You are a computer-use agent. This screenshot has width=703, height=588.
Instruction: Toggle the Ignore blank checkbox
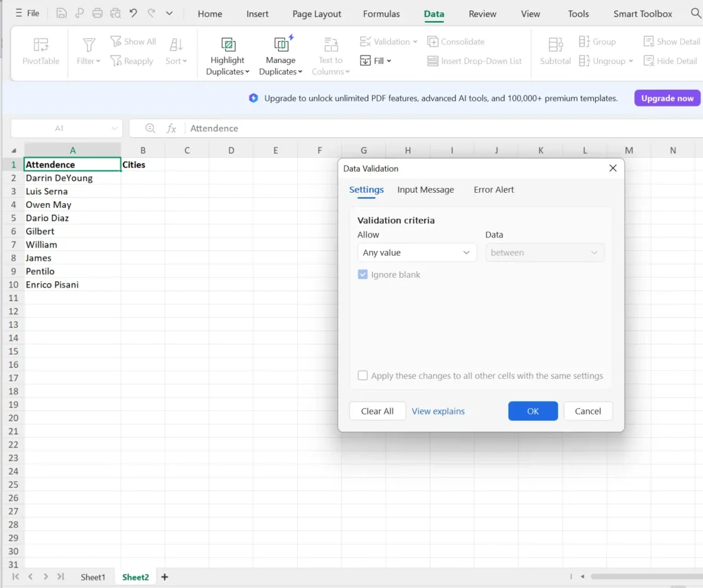coord(363,274)
